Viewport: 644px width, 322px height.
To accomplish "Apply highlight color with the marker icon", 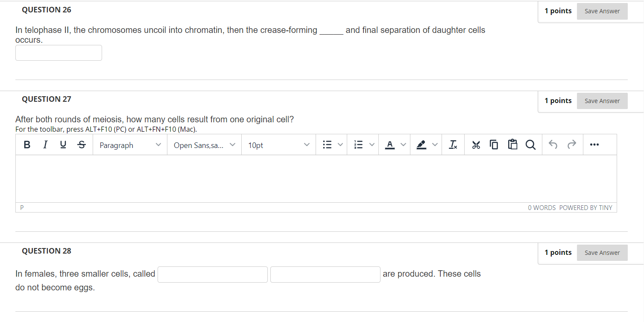I will [x=422, y=145].
